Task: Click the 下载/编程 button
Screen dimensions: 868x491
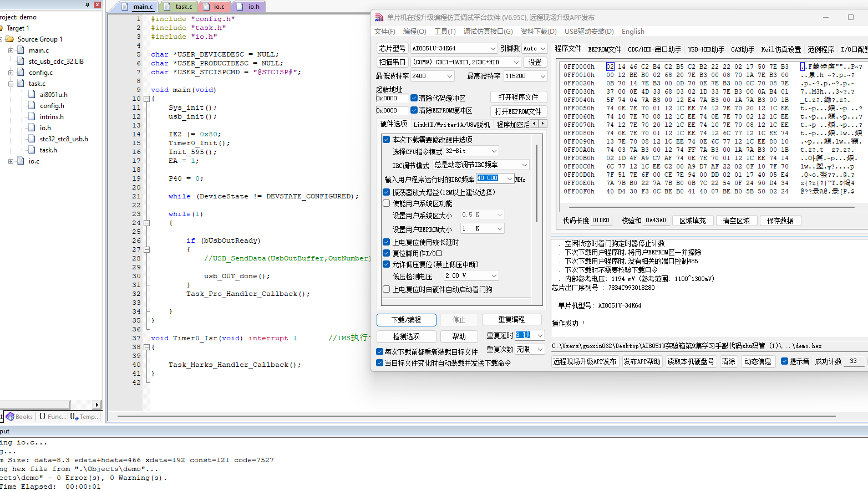Action: [x=406, y=320]
